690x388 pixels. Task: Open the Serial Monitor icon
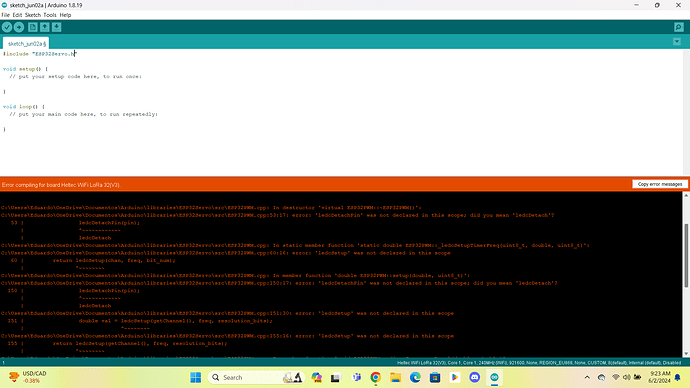679,27
